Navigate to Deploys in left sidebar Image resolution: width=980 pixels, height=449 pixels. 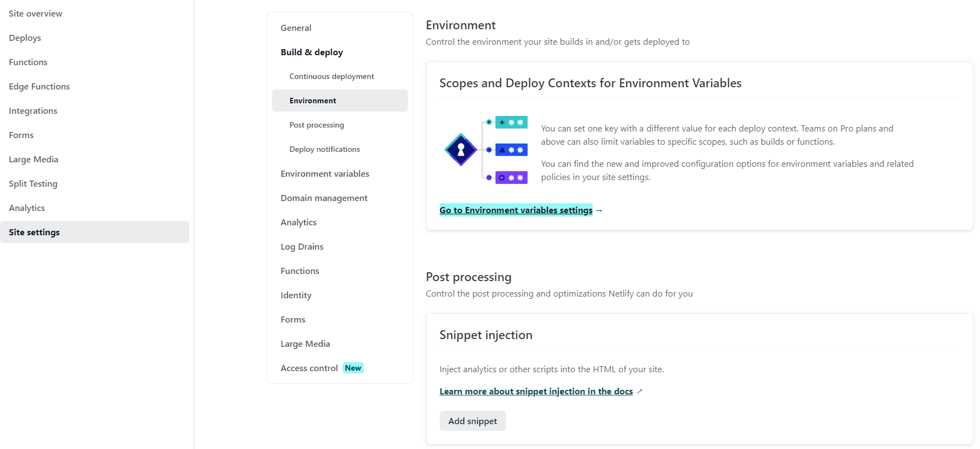(25, 38)
